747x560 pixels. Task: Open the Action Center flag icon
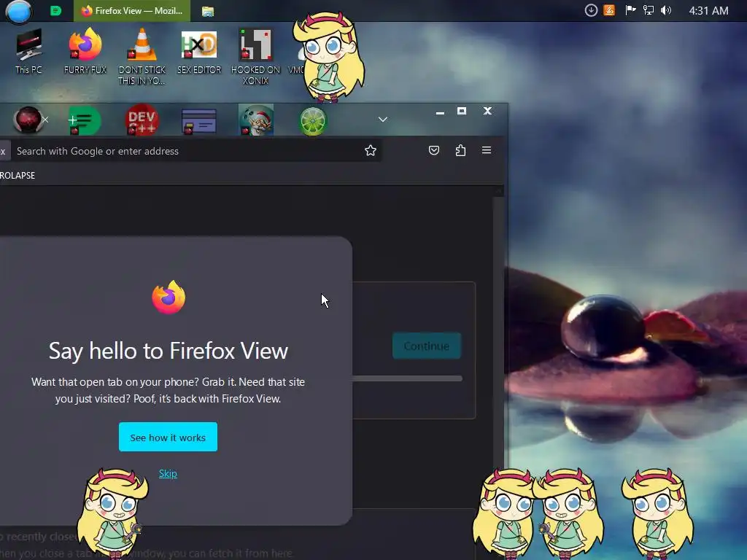[x=630, y=10]
